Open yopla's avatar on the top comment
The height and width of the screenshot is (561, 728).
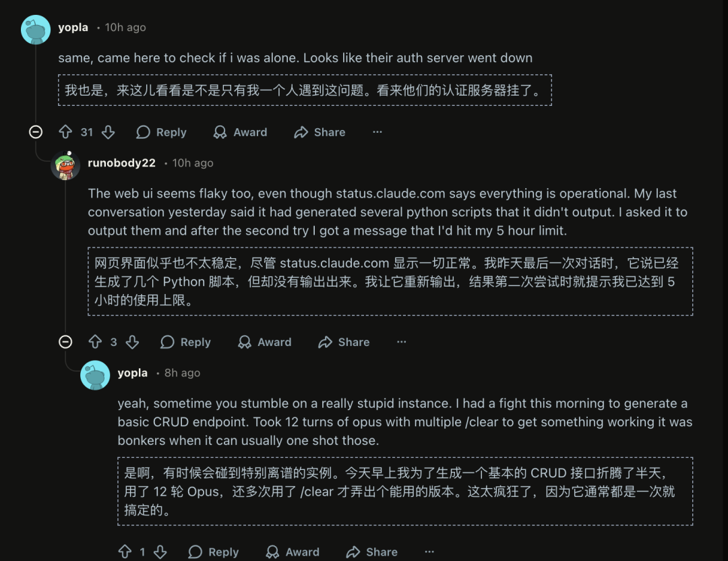36,30
